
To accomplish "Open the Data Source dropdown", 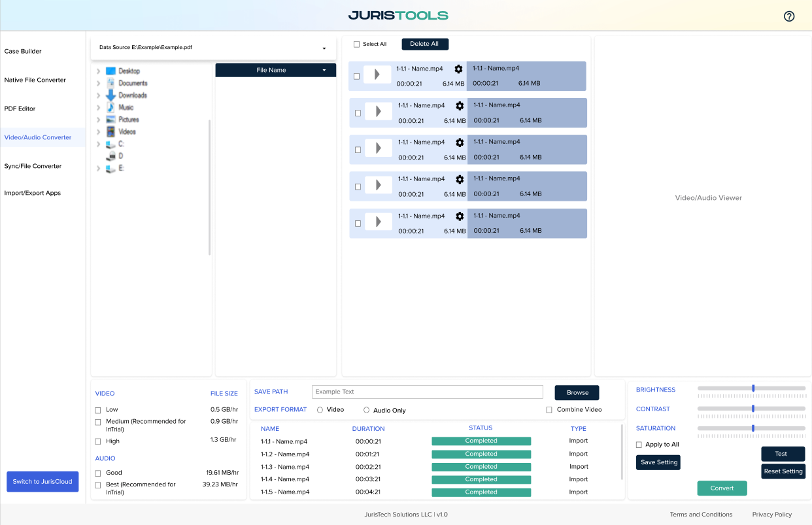I will point(324,48).
